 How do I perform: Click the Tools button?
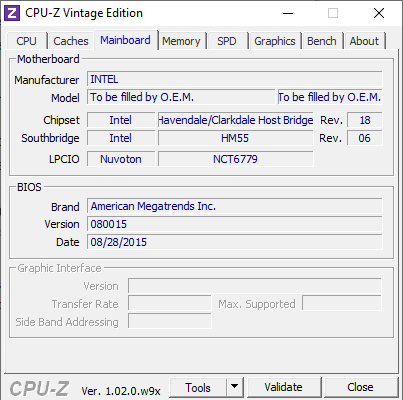click(198, 387)
